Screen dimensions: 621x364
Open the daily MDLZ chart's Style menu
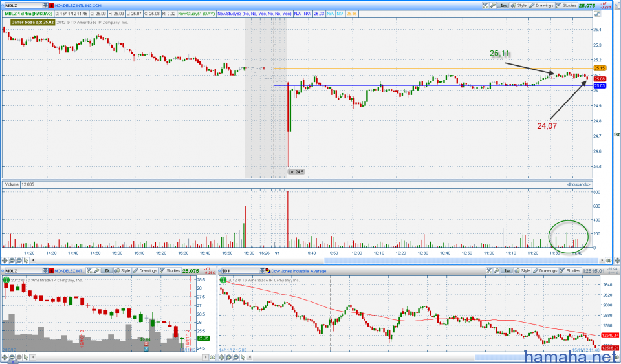pyautogui.click(x=122, y=271)
